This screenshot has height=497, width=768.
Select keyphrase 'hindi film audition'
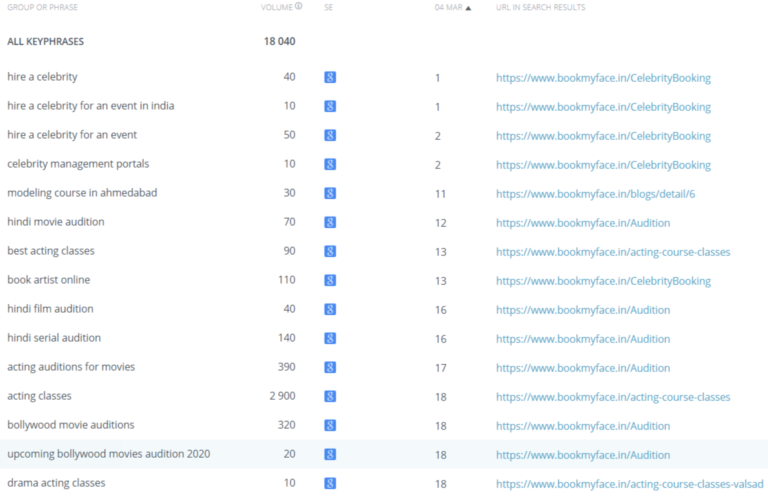(50, 308)
